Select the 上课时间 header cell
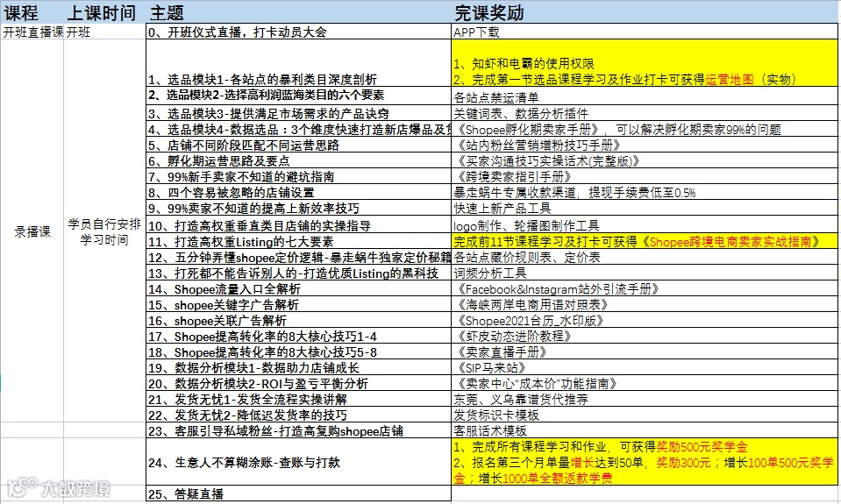The width and height of the screenshot is (841, 504). pos(104,11)
